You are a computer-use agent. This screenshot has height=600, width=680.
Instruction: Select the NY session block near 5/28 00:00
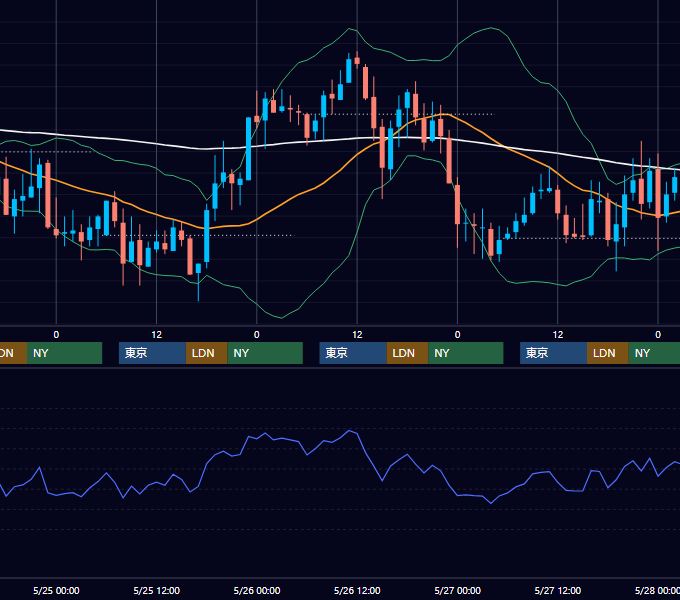click(654, 353)
